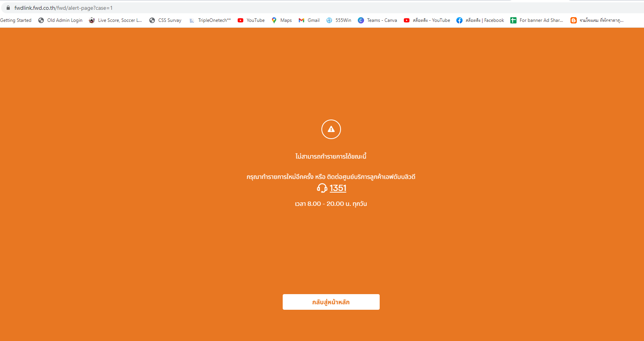This screenshot has height=341, width=644.
Task: Open the Blogger hotel bookmark
Action: [597, 20]
